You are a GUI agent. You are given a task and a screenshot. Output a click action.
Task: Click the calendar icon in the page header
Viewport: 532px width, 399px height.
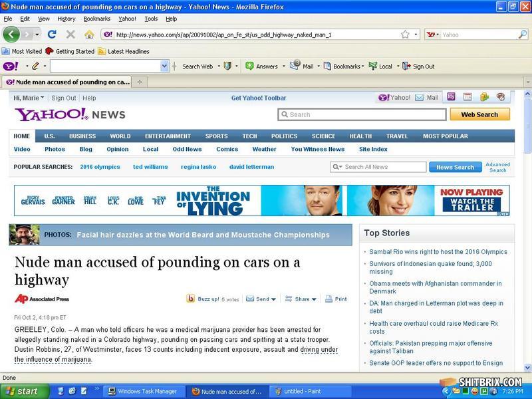point(467,97)
